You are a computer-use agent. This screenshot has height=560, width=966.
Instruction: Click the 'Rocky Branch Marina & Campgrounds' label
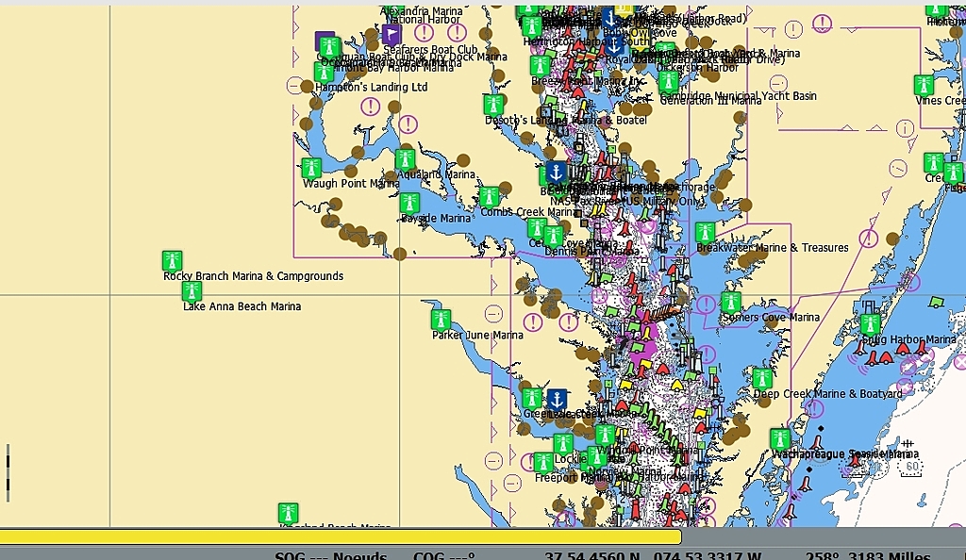click(253, 276)
